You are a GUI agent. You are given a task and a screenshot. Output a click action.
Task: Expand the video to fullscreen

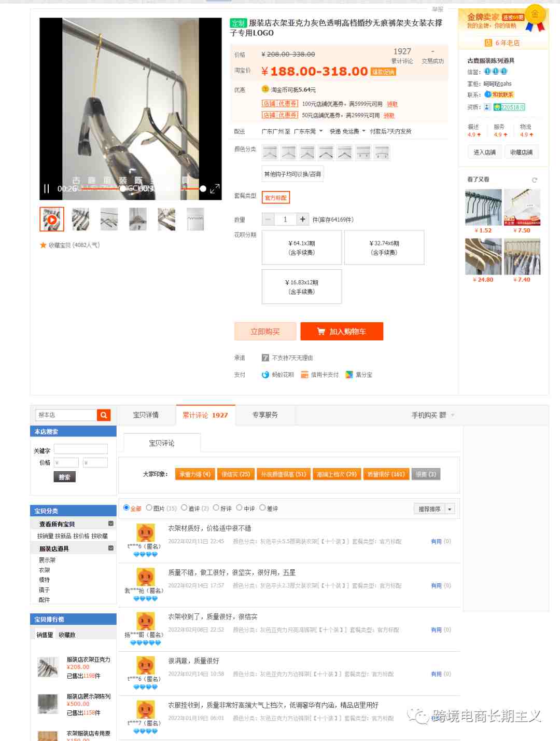[x=215, y=188]
